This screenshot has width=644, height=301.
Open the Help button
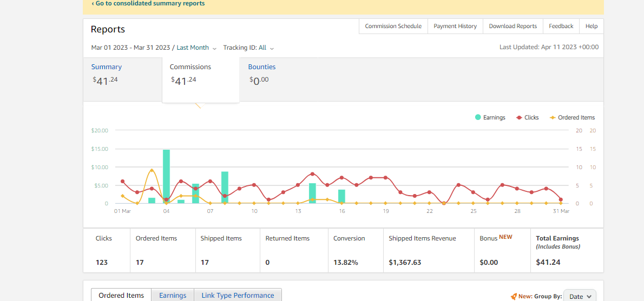click(592, 26)
